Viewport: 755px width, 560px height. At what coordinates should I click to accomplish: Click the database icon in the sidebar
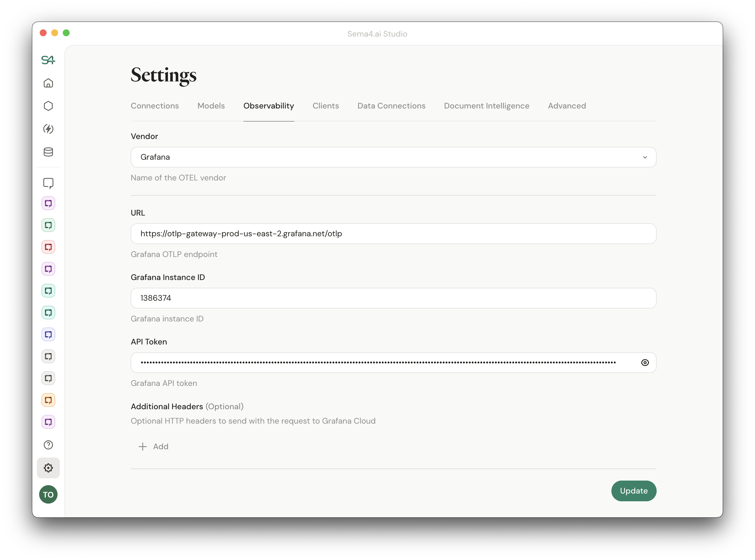pyautogui.click(x=48, y=152)
